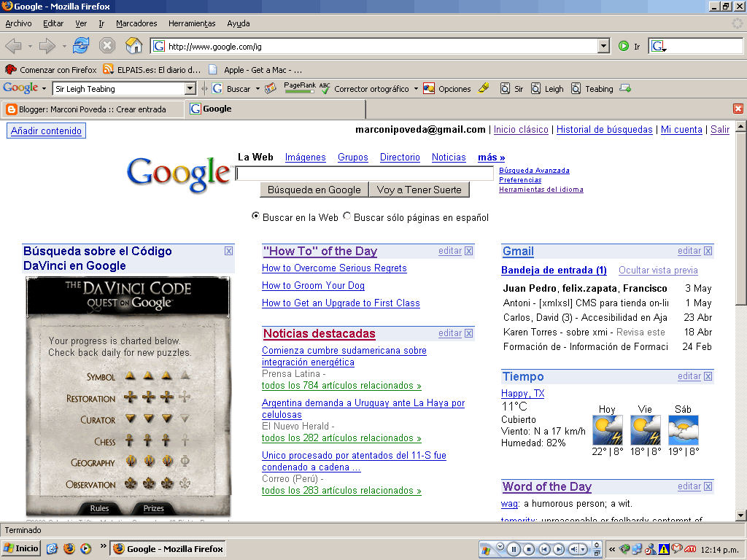
Task: Open the Apple - Get a Mac bookmark
Action: [256, 70]
